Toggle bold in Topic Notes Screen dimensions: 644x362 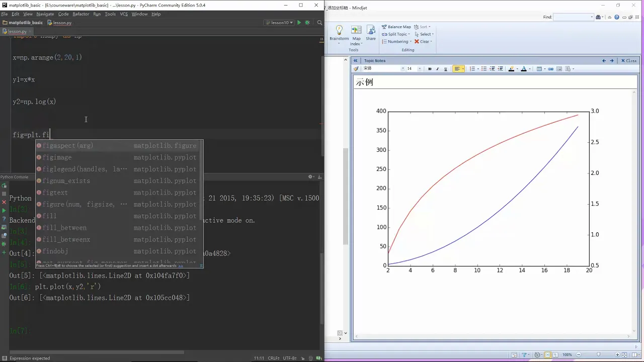[430, 69]
